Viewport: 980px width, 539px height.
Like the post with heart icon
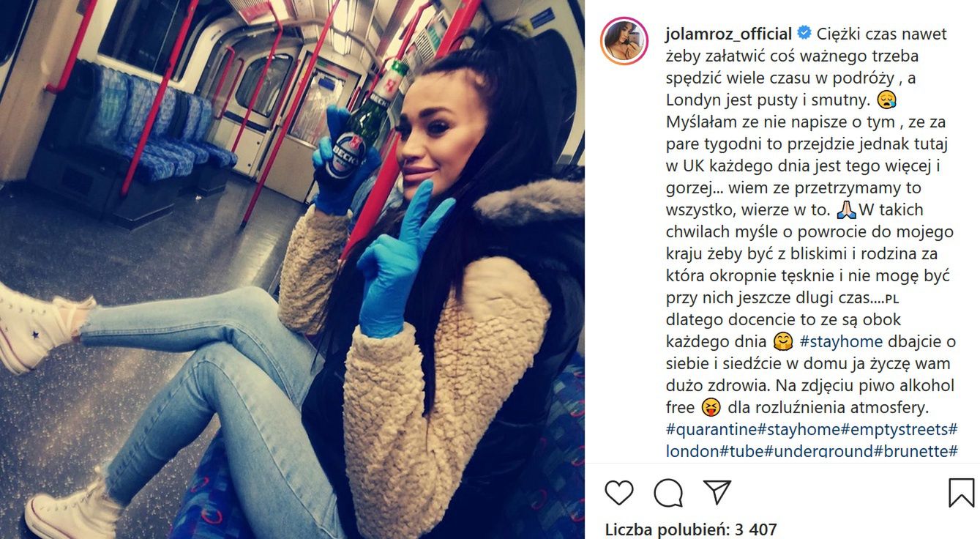pyautogui.click(x=619, y=492)
